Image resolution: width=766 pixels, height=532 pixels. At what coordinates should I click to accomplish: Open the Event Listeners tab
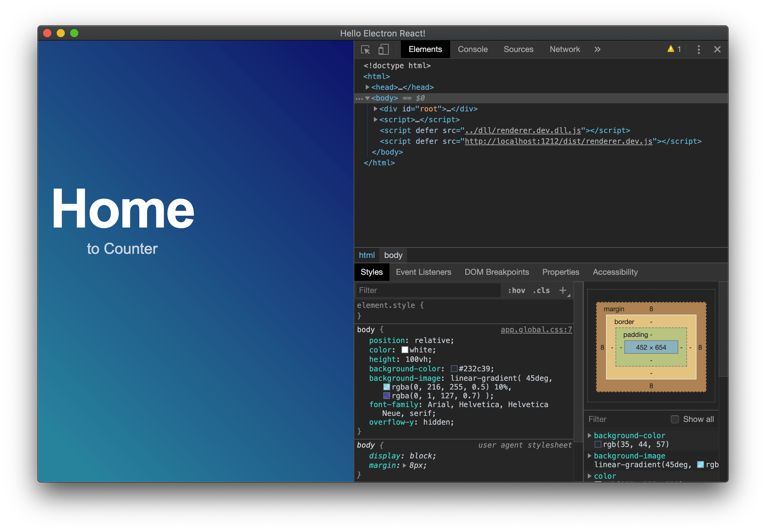click(423, 272)
